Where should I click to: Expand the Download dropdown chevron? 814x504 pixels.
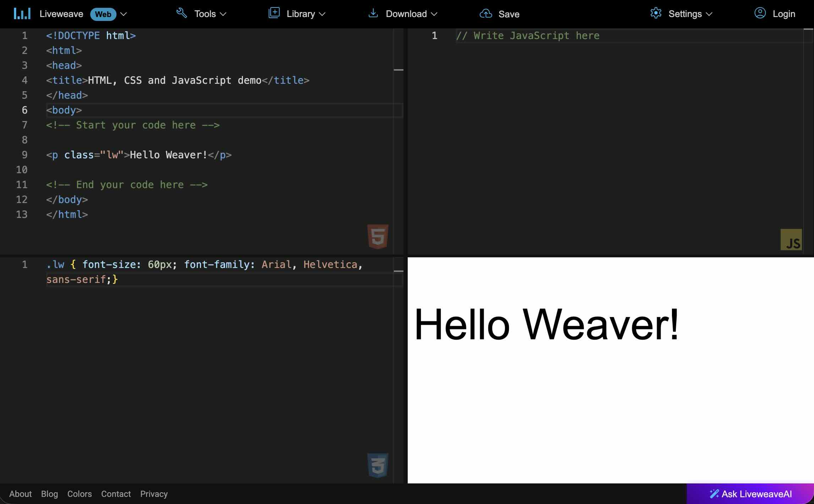pos(434,14)
